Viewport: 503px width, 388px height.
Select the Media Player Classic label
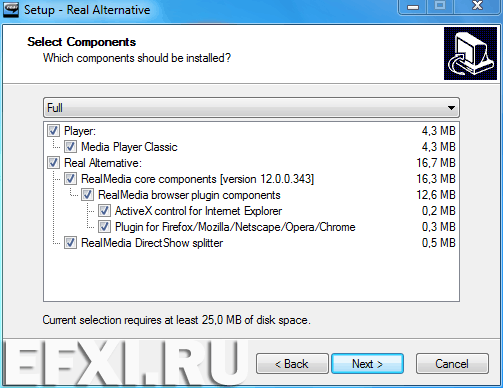[129, 147]
